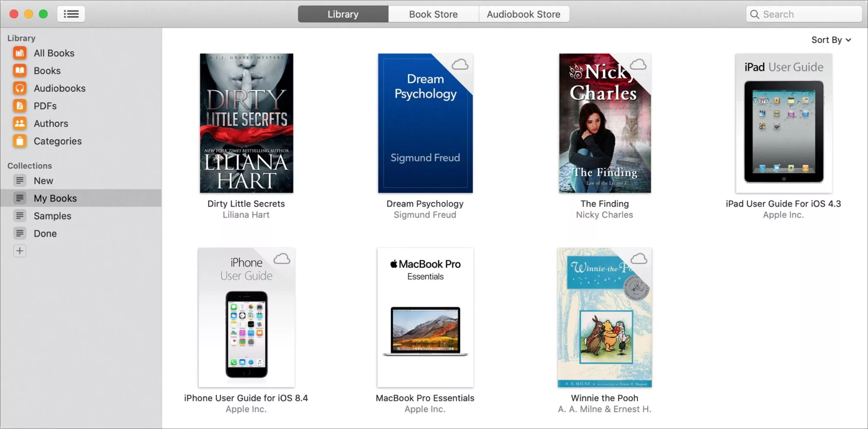
Task: Select the New collection
Action: 43,180
